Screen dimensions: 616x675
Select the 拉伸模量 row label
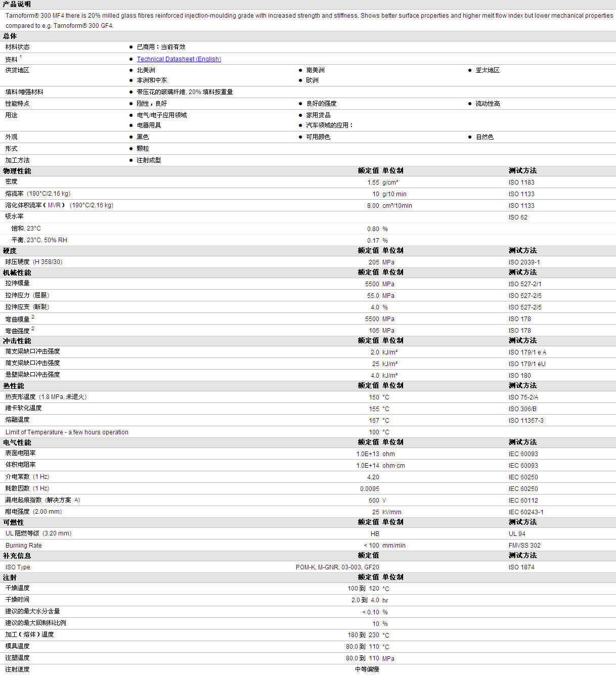[18, 283]
